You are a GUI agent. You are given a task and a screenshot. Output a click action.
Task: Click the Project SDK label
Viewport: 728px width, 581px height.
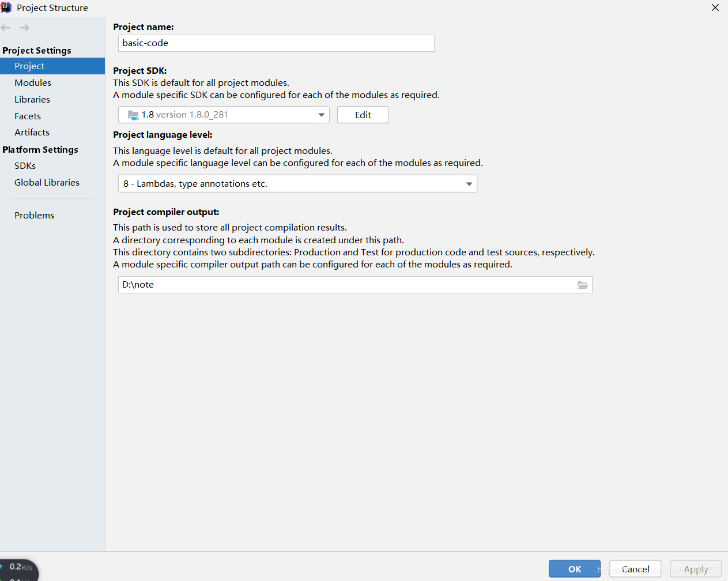pyautogui.click(x=140, y=70)
